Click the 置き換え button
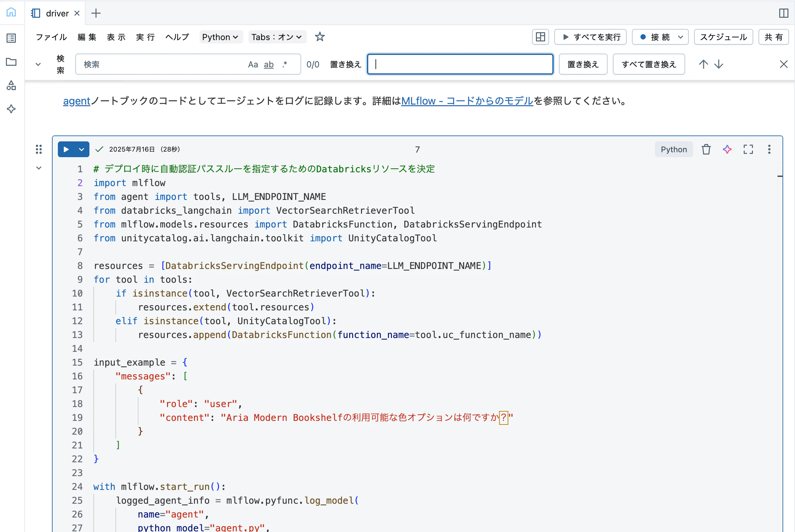Screen dimensions: 795x532 click(583, 64)
